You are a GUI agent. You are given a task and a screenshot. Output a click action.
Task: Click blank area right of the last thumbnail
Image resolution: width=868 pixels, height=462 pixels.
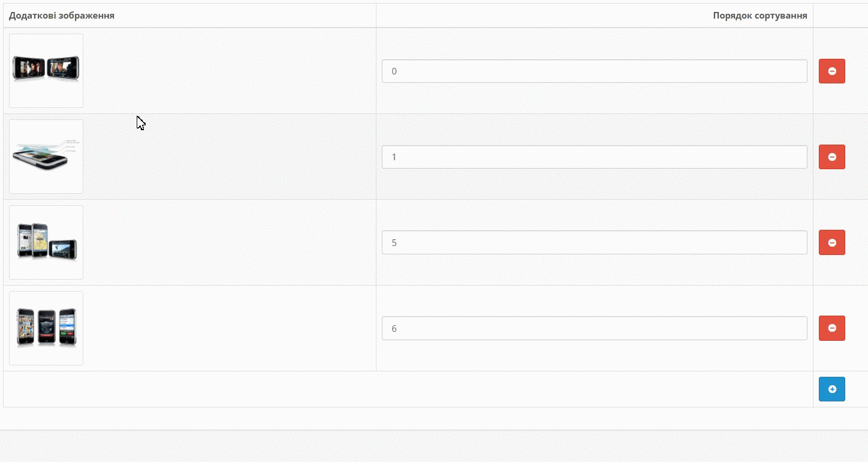click(228, 328)
